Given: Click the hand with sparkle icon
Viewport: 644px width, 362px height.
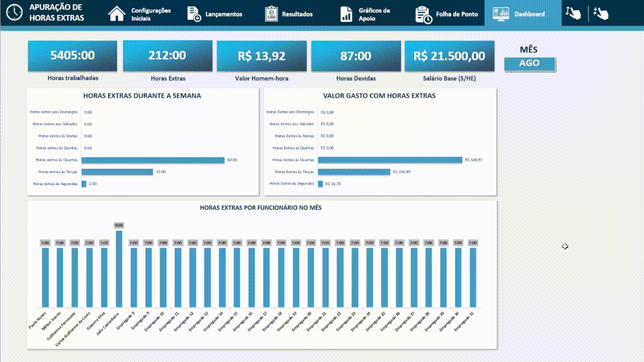Looking at the screenshot, I should pyautogui.click(x=601, y=14).
